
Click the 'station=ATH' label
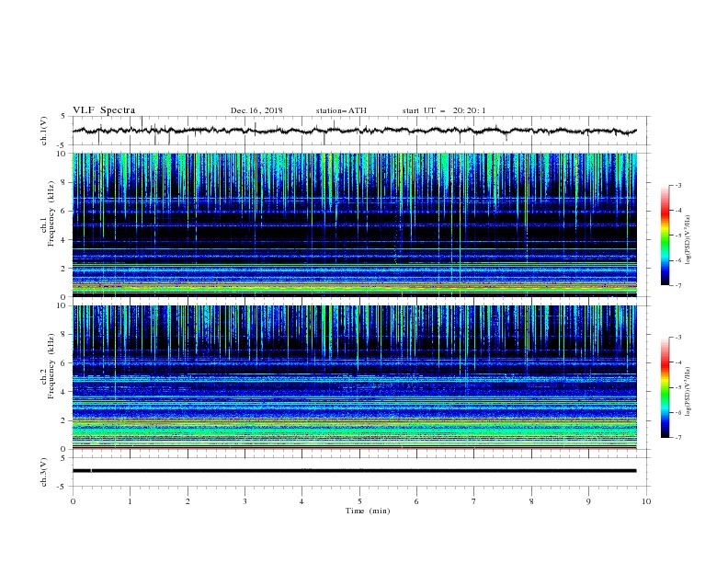pos(341,110)
